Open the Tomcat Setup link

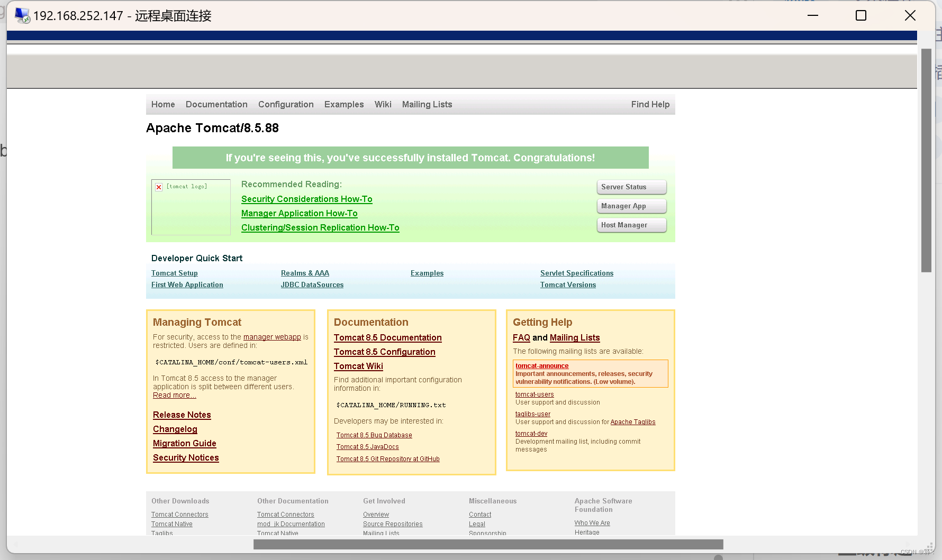[175, 273]
